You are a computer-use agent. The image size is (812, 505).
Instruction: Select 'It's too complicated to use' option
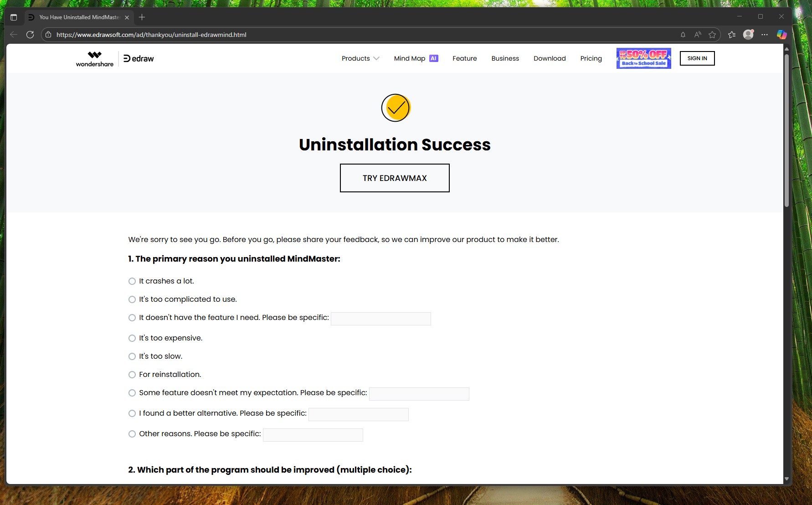tap(132, 299)
